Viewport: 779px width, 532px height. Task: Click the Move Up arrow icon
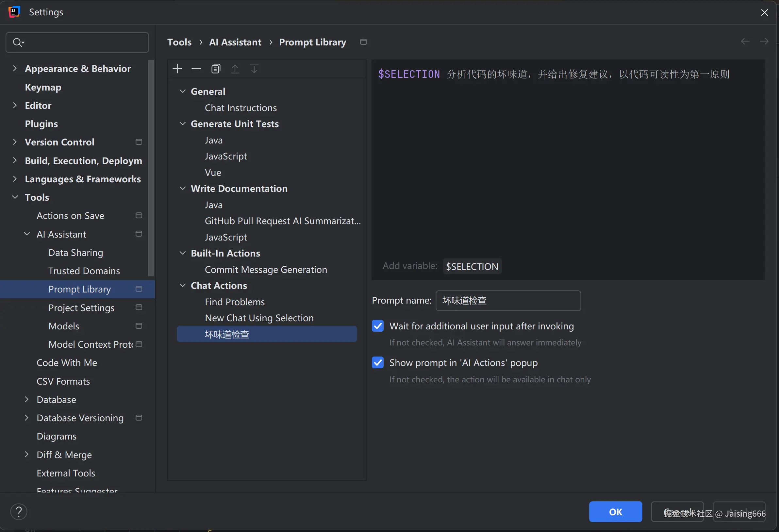coord(235,69)
